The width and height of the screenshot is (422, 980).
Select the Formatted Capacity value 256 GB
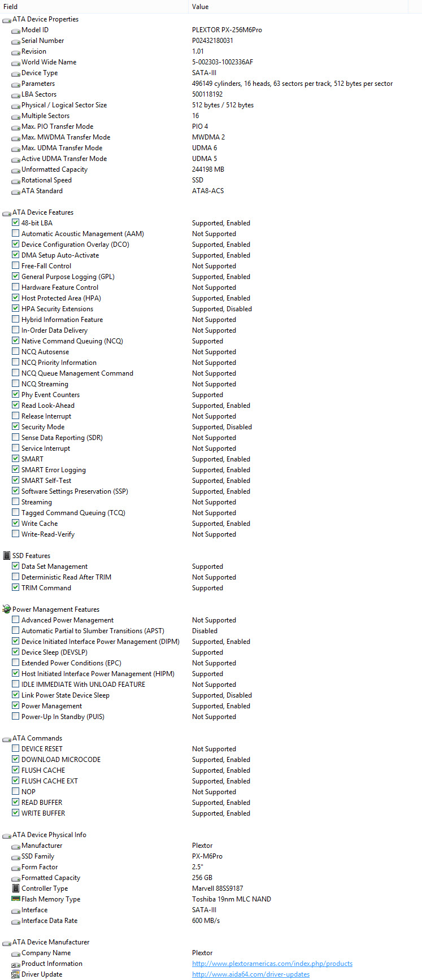pos(202,878)
